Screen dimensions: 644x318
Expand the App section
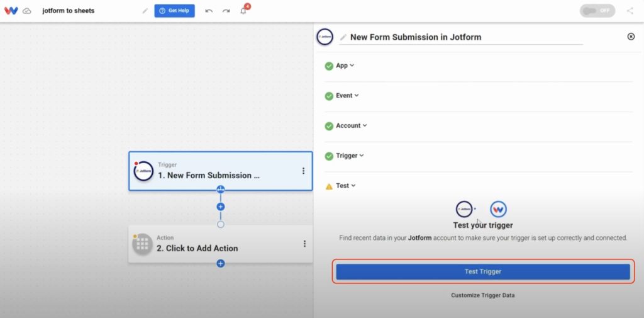pos(345,65)
